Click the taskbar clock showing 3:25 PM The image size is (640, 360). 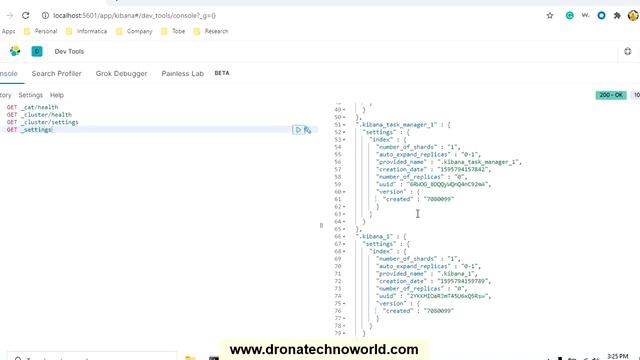[x=618, y=357]
